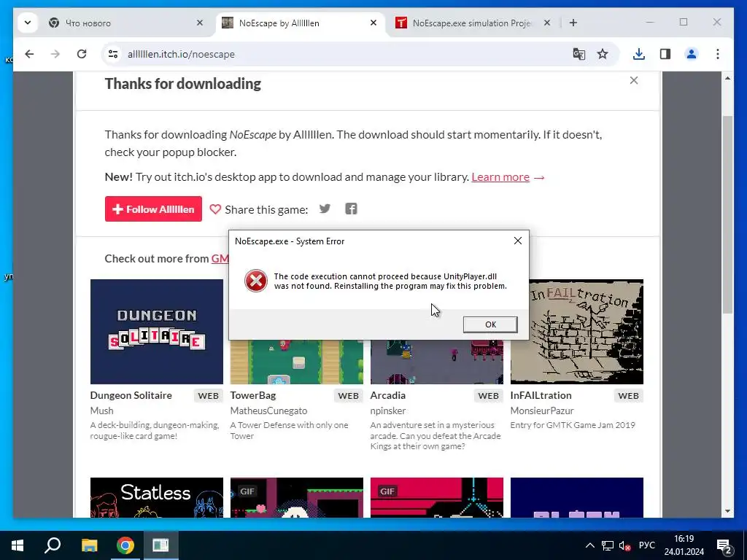Viewport: 747px width, 560px height.
Task: Click the page scrollbar thumb
Action: [727, 214]
